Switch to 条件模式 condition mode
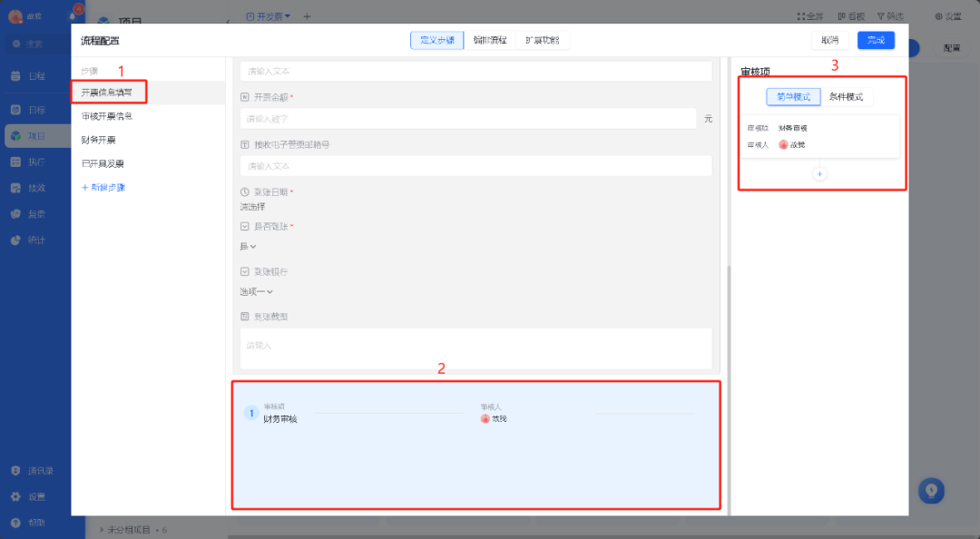Screen dimensions: 980x539 pos(847,97)
